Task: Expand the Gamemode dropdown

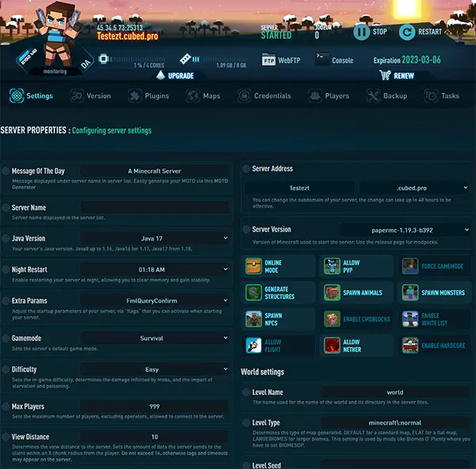Action: [167, 338]
